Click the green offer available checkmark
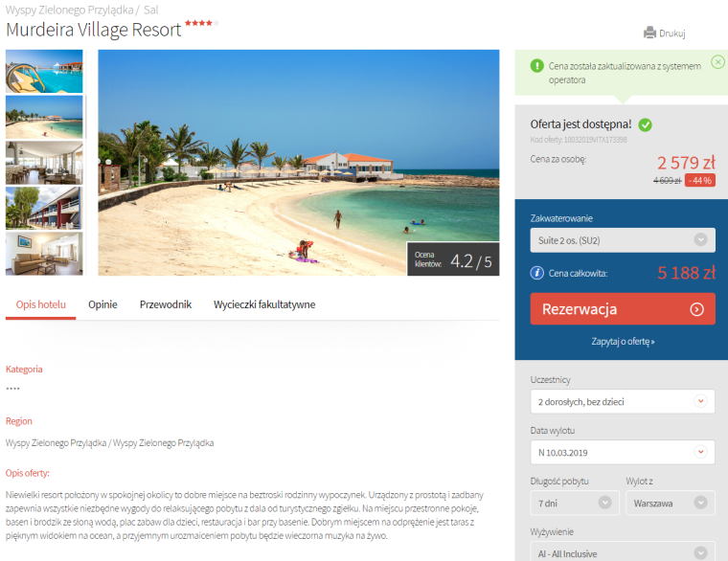 click(645, 124)
